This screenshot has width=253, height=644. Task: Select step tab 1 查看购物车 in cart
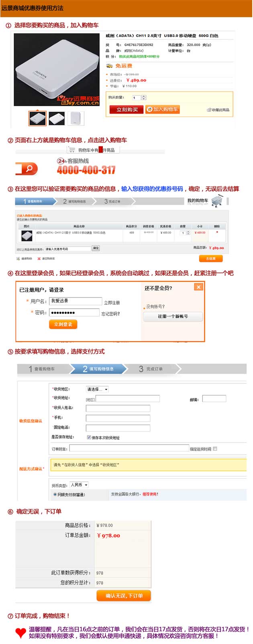pyautogui.click(x=35, y=201)
